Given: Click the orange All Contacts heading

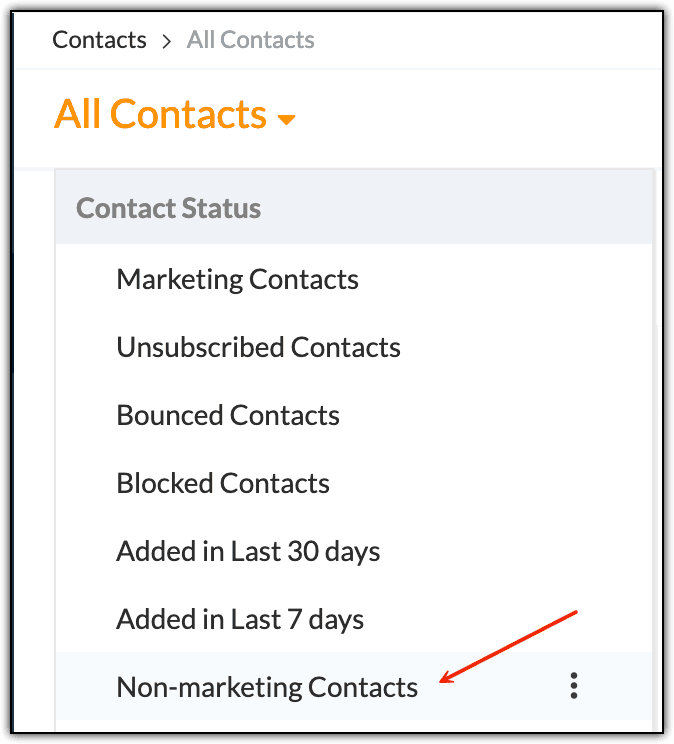Looking at the screenshot, I should [x=160, y=115].
